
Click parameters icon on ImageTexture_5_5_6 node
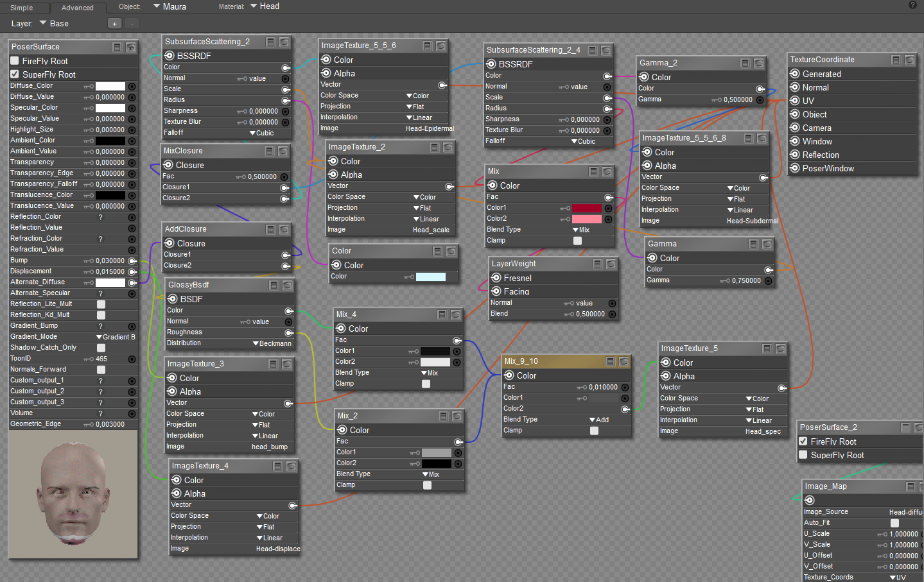(x=427, y=46)
